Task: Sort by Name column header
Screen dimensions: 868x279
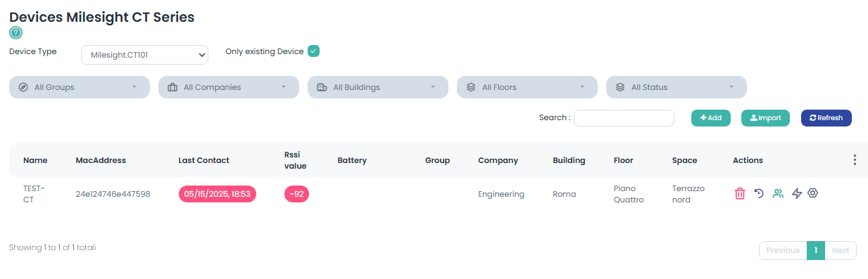Action: [35, 160]
